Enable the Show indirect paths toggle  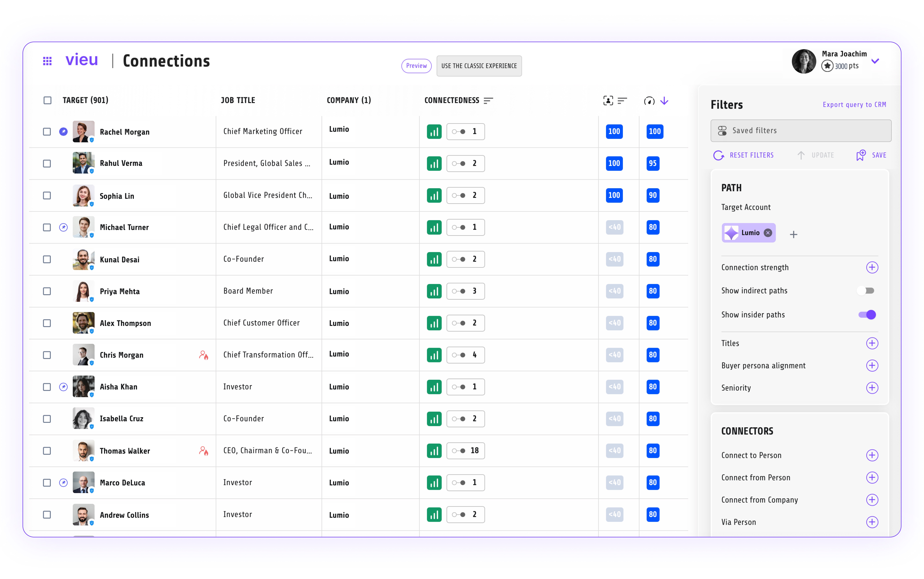pos(867,291)
